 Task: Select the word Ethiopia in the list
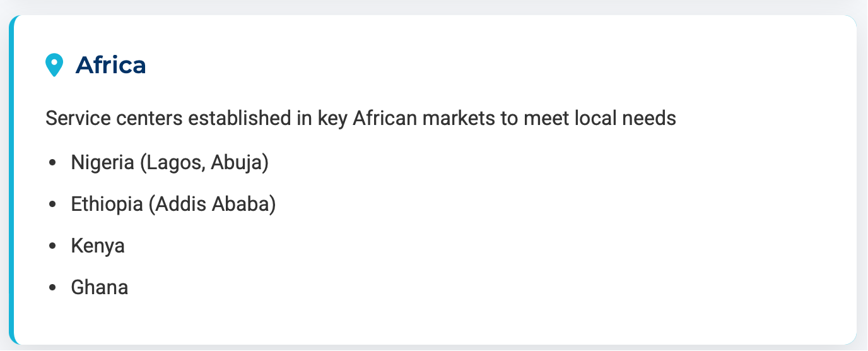107,204
